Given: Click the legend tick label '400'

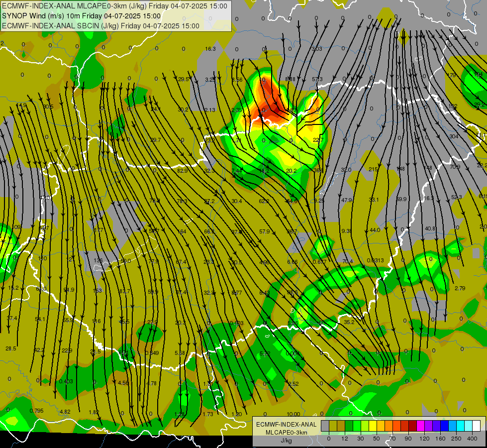Looking at the screenshot, I should (472, 439).
